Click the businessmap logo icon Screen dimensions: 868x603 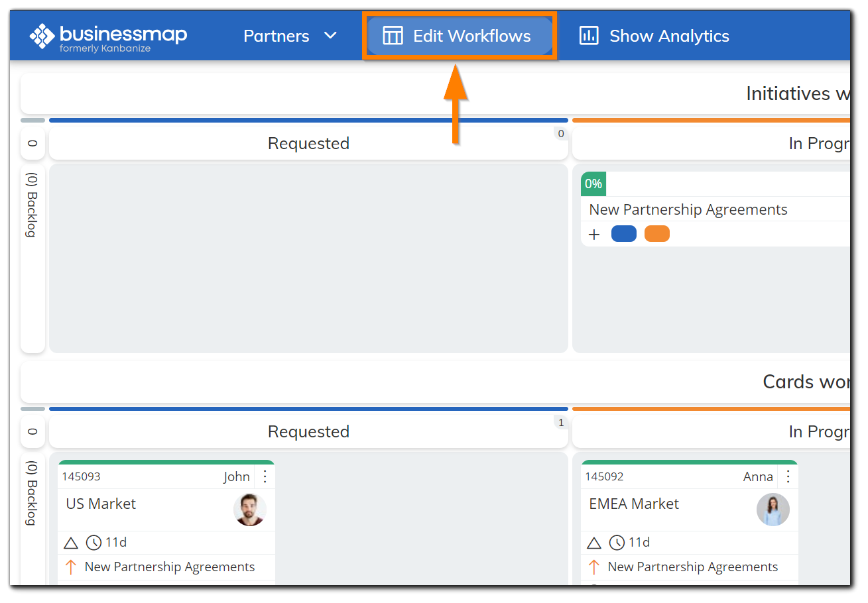click(x=42, y=34)
